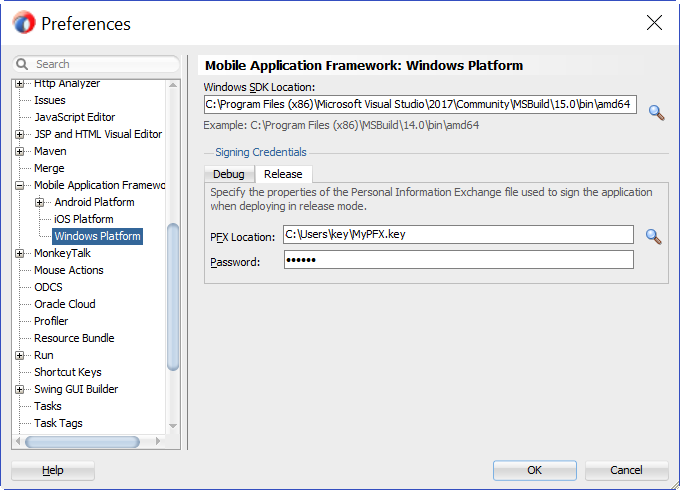The width and height of the screenshot is (680, 490).
Task: Select Mobile Application Framework label in tree
Action: point(99,185)
